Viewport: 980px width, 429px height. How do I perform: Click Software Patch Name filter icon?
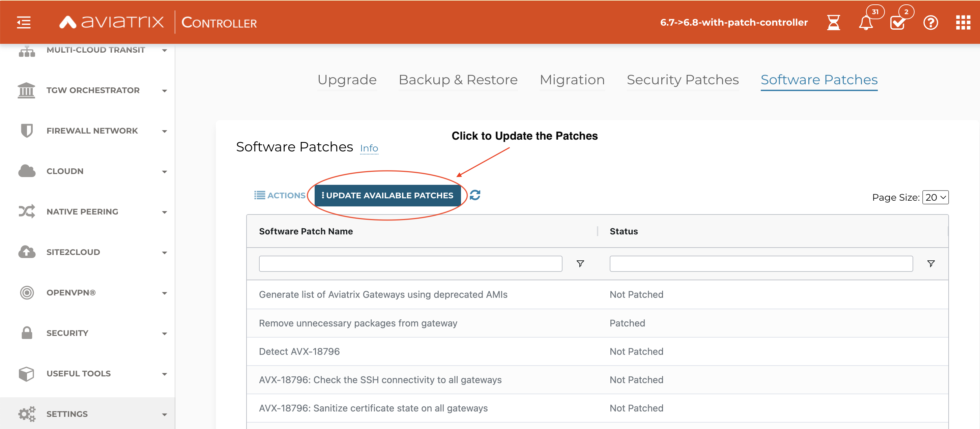[x=580, y=263]
